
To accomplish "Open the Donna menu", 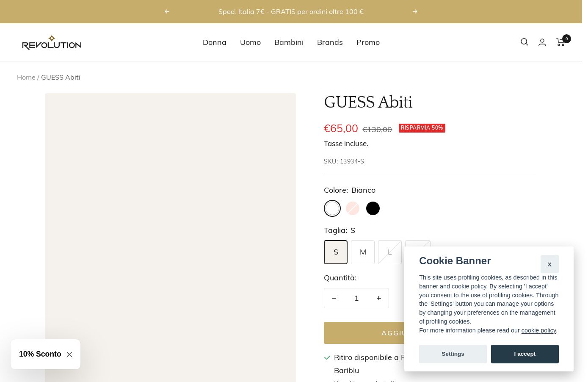I will [x=215, y=42].
